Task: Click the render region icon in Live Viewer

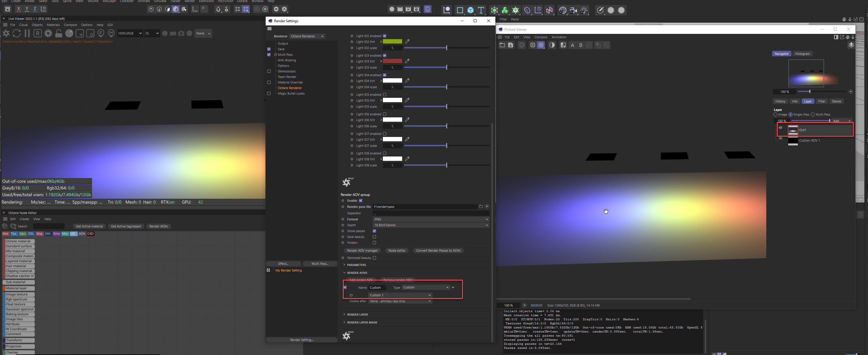Action: (80, 33)
